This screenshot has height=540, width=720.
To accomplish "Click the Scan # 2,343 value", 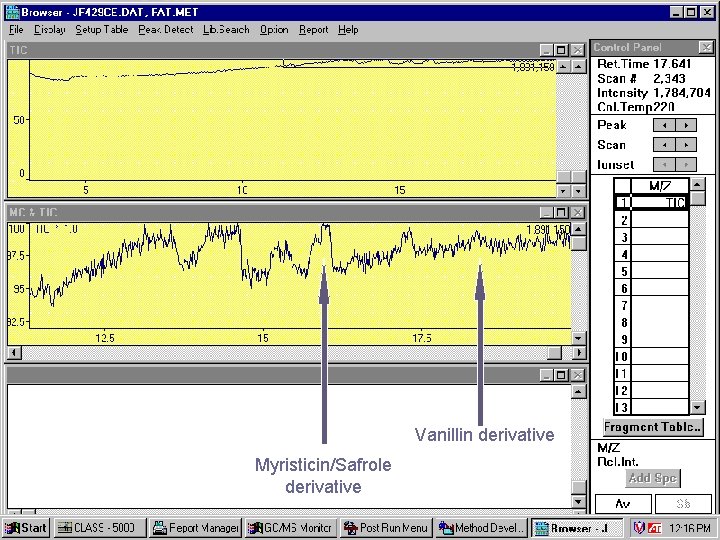I will [669, 79].
